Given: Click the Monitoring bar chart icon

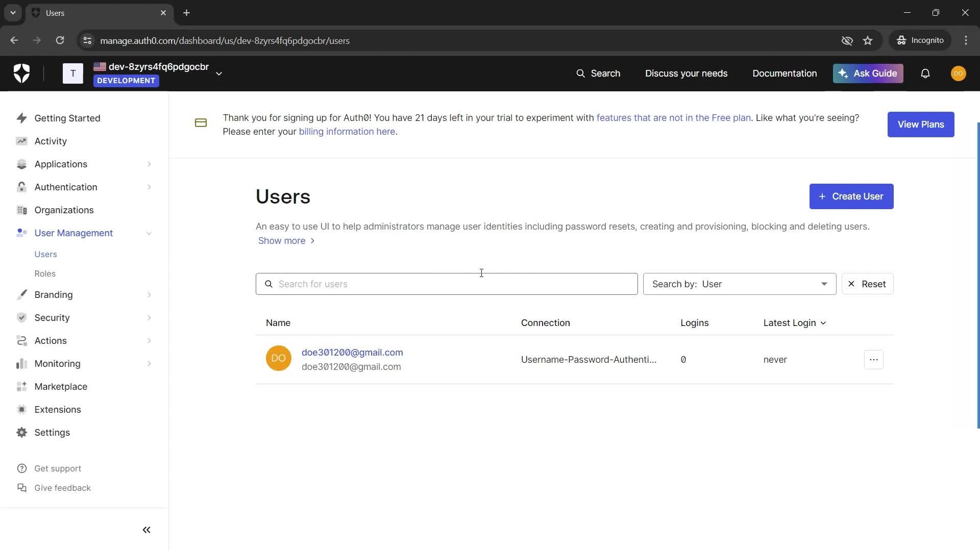Looking at the screenshot, I should pos(21,363).
